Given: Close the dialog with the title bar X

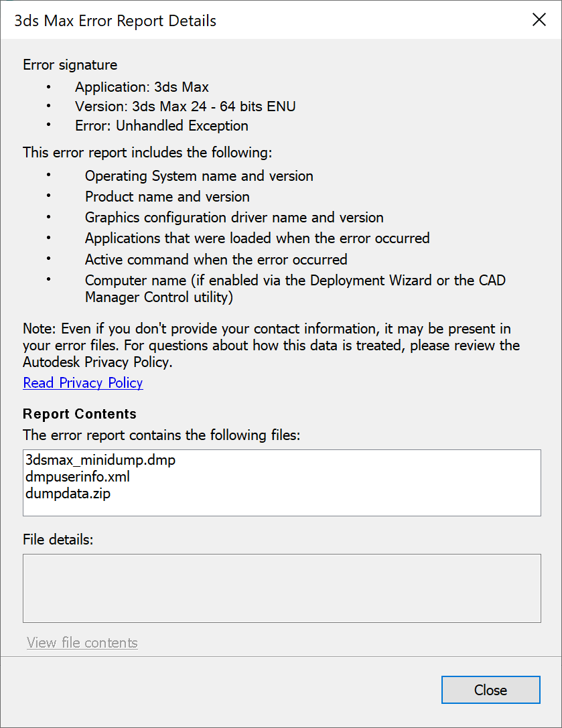Looking at the screenshot, I should tap(539, 20).
